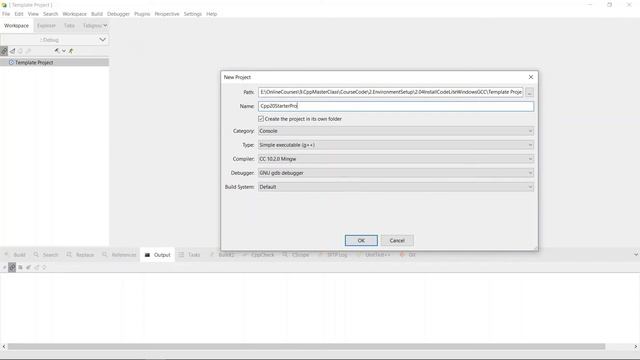Switch to the Workspace tab in side pane
This screenshot has width=640, height=360.
pyautogui.click(x=16, y=25)
